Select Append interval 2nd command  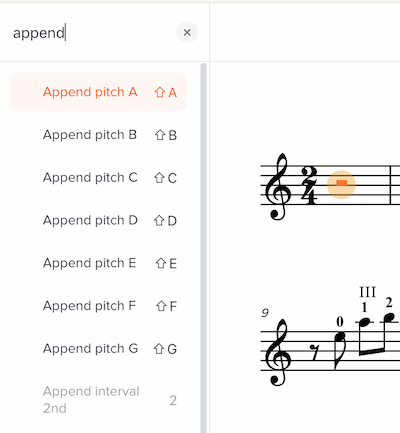click(99, 400)
